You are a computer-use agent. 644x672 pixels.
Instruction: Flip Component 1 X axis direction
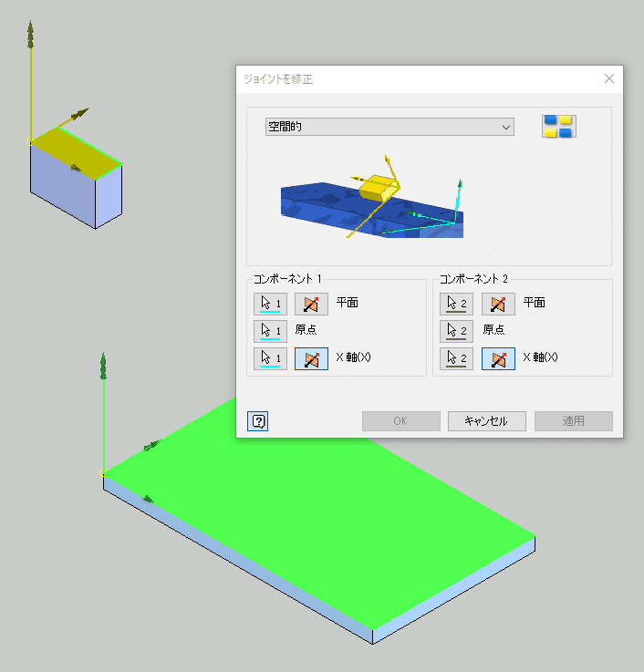coord(311,358)
